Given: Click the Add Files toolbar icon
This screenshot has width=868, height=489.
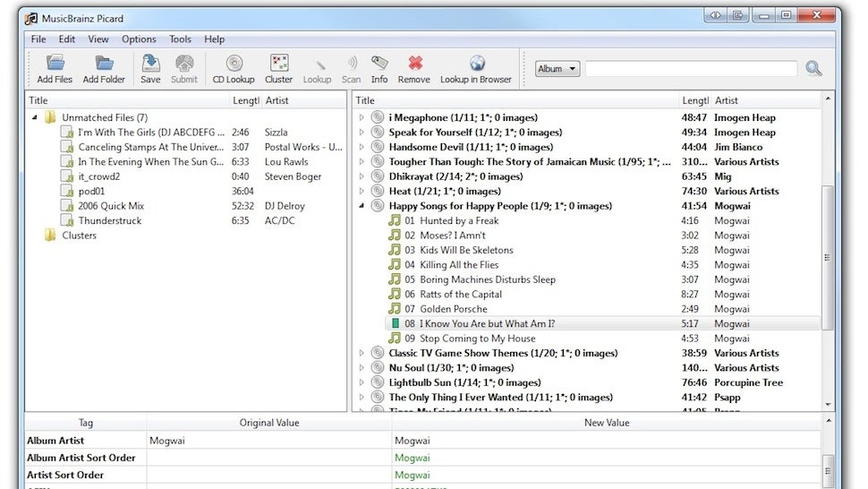Looking at the screenshot, I should click(55, 63).
